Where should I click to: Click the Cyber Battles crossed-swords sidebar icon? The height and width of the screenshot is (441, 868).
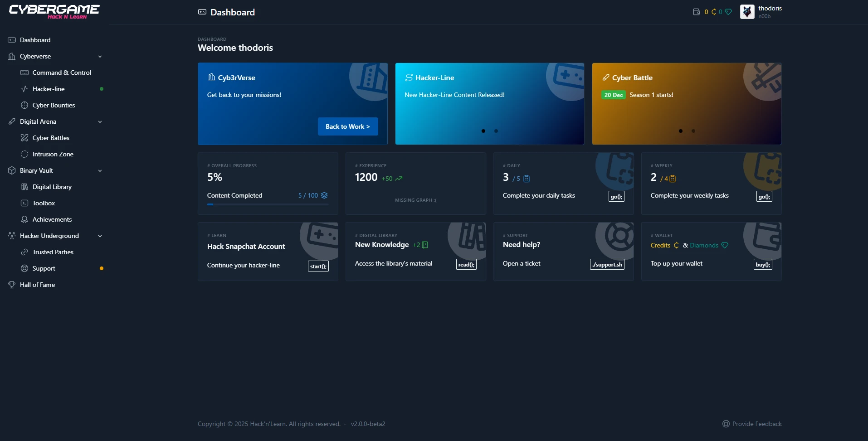24,138
